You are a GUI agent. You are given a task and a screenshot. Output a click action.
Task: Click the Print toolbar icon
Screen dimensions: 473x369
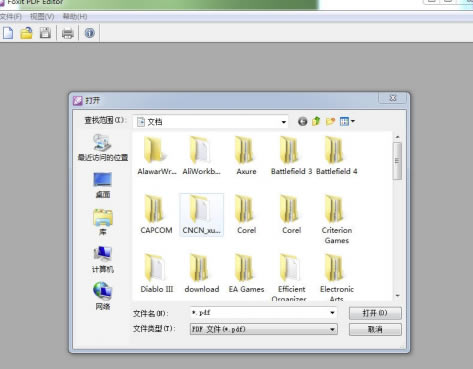68,33
